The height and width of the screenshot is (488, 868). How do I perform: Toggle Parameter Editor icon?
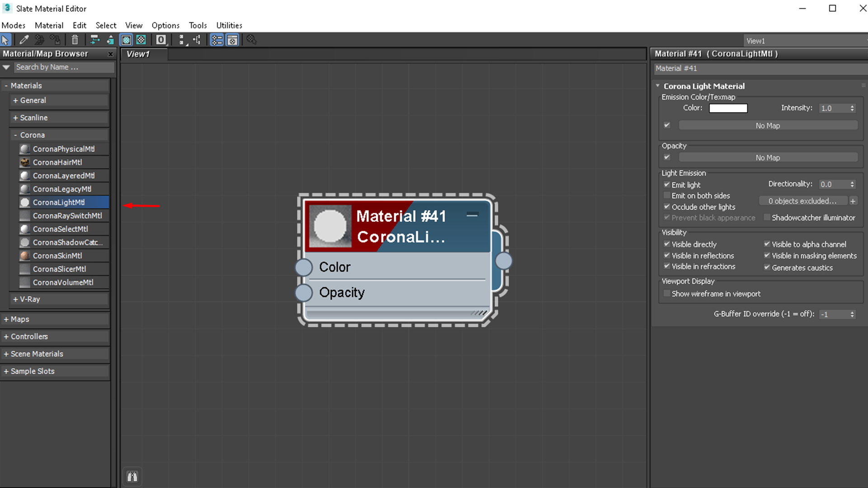[x=232, y=40]
